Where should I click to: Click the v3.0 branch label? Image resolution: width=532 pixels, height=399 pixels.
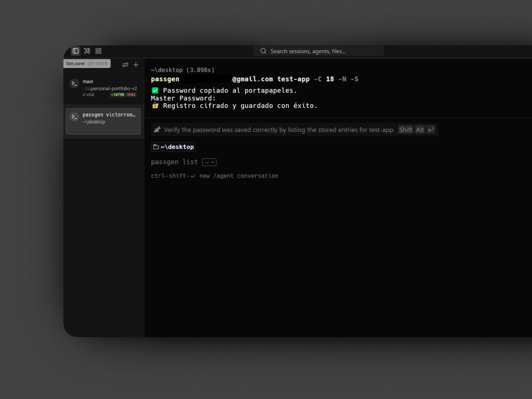tap(88, 95)
